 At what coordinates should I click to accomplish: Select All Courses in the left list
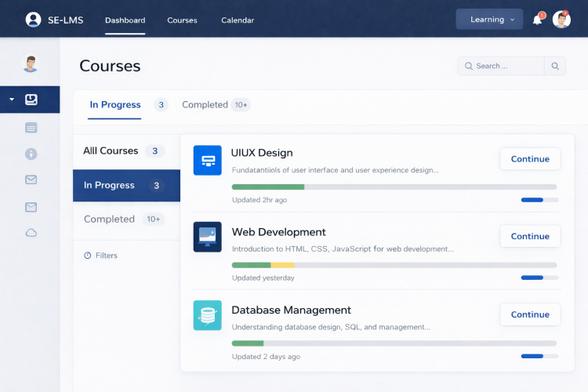(x=126, y=151)
